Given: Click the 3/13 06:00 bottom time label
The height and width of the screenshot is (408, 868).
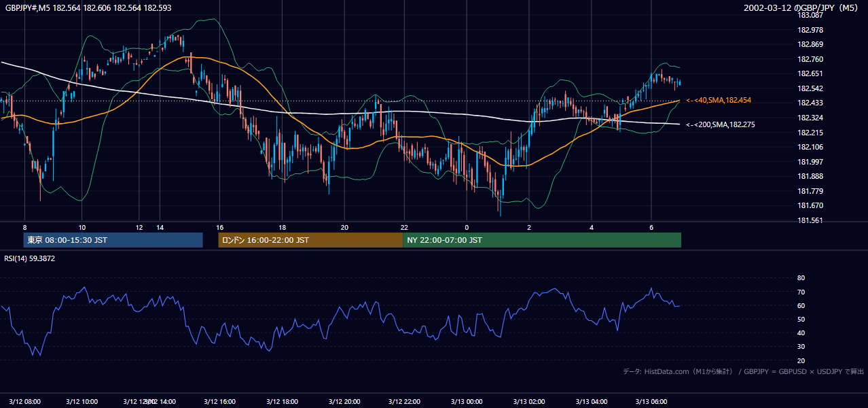Looking at the screenshot, I should click(x=651, y=401).
